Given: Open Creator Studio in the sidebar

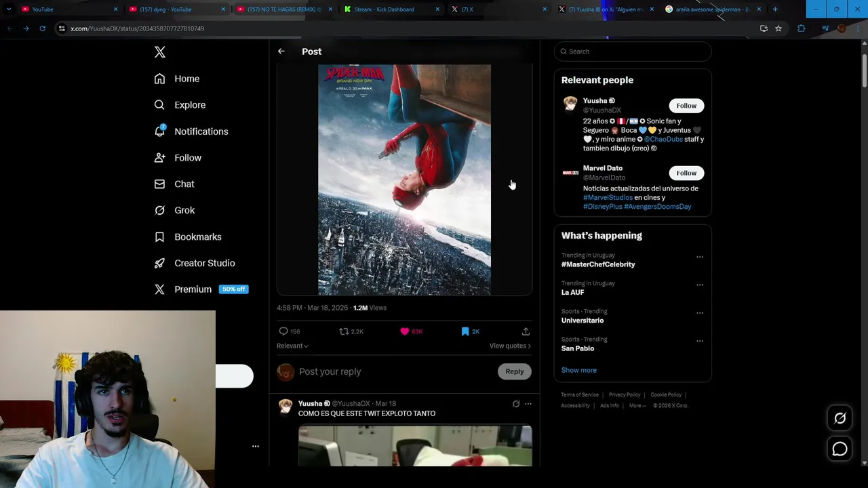Looking at the screenshot, I should [x=195, y=263].
